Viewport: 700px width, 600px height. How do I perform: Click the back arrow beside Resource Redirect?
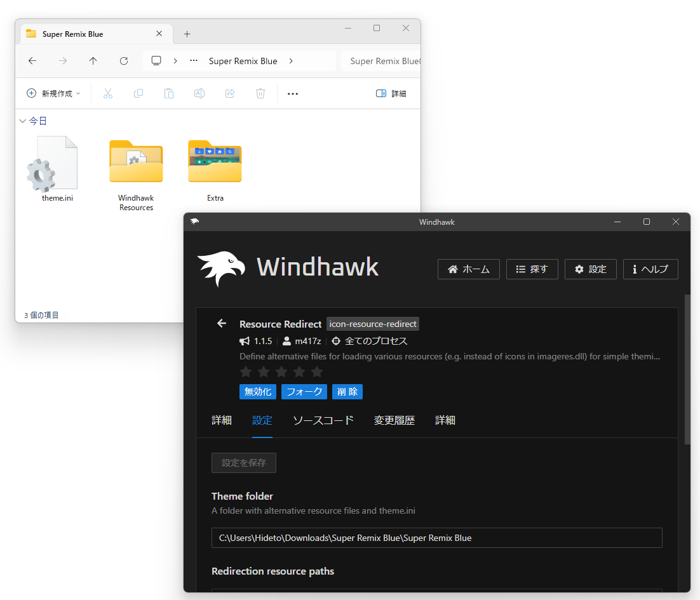coord(222,323)
